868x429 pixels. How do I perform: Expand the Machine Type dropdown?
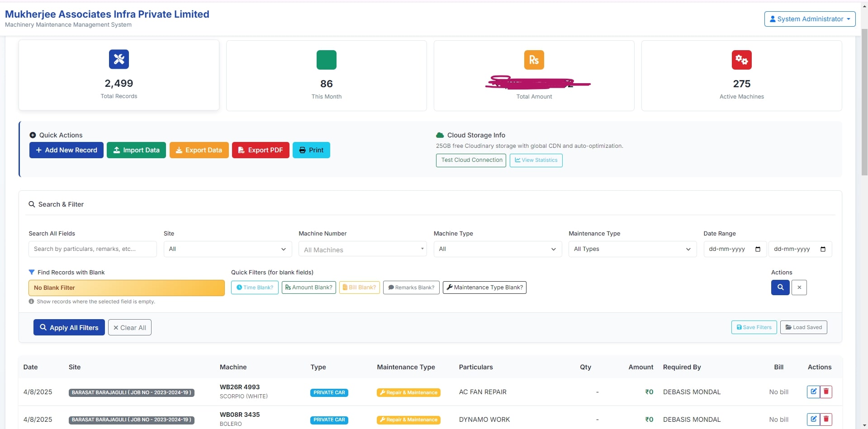(497, 249)
